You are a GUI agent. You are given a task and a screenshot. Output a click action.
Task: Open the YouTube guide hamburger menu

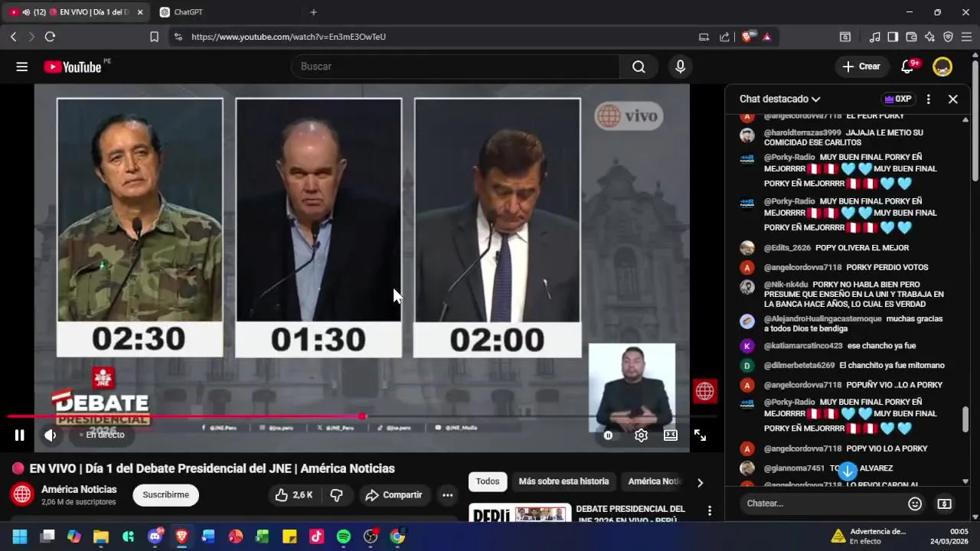point(21,67)
